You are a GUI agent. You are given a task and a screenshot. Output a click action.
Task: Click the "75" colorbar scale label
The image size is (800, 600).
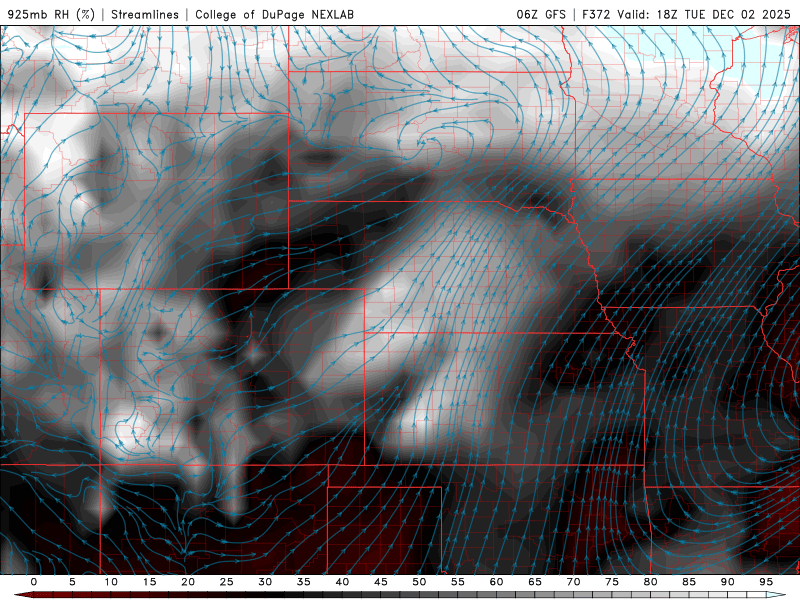612,582
